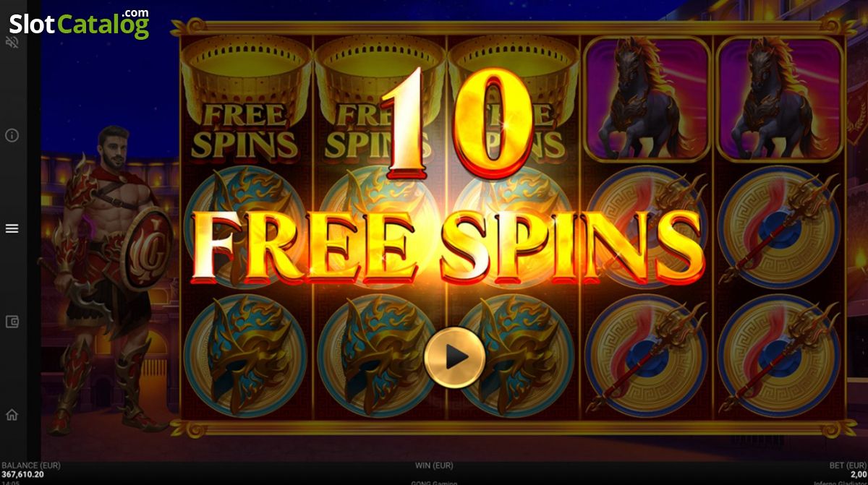Start free spins with gold play button

[454, 356]
